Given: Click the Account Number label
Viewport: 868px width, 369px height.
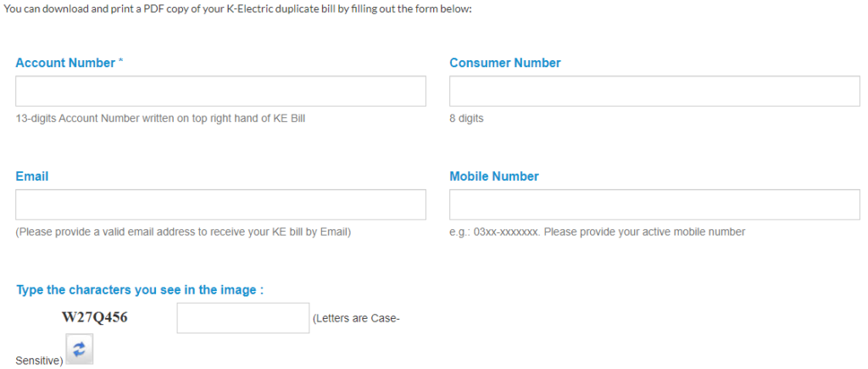Looking at the screenshot, I should [65, 63].
